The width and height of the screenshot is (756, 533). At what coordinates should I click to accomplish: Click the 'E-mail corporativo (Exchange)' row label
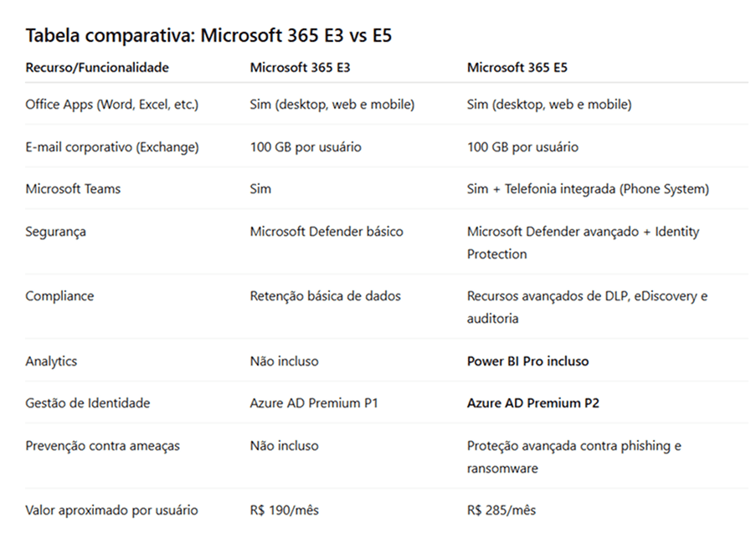click(112, 146)
